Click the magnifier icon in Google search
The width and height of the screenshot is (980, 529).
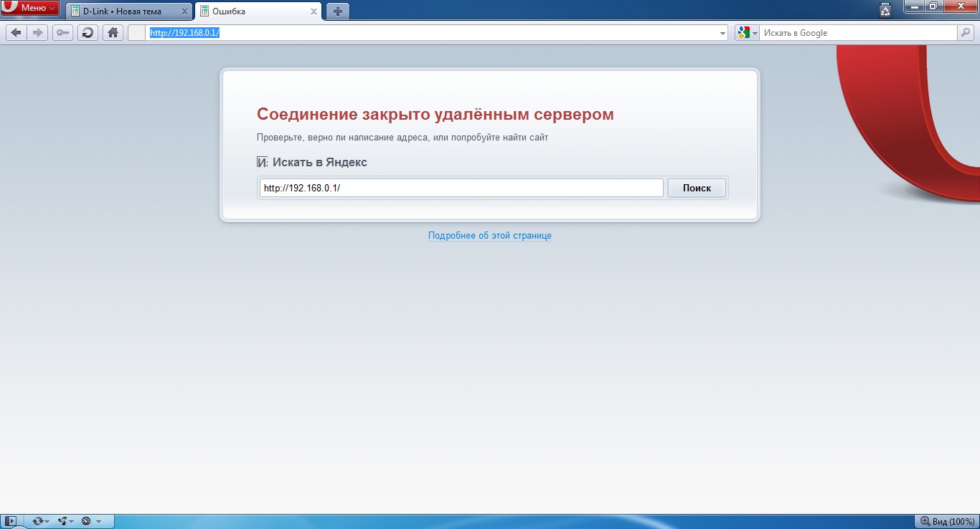[966, 33]
